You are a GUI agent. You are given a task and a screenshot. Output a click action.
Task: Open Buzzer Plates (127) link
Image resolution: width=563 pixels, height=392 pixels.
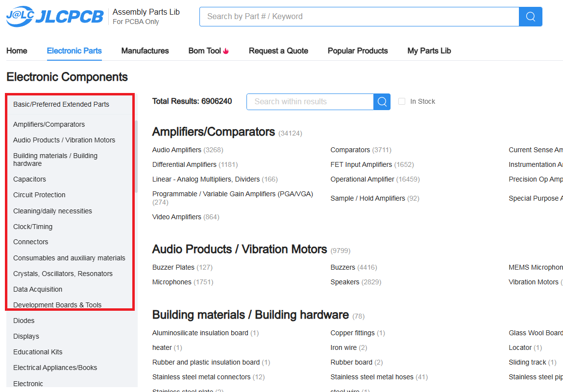[182, 268]
